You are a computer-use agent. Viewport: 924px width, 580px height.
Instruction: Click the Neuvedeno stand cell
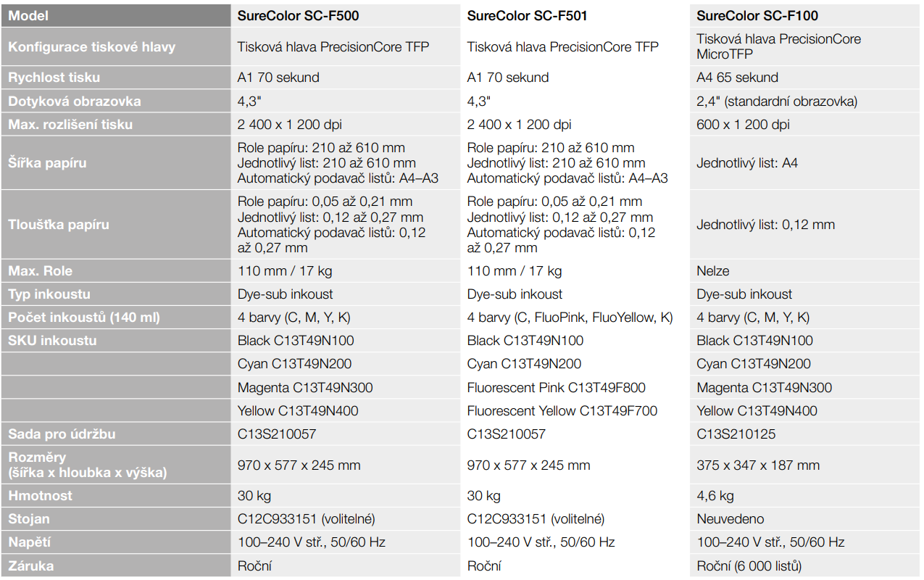point(805,519)
